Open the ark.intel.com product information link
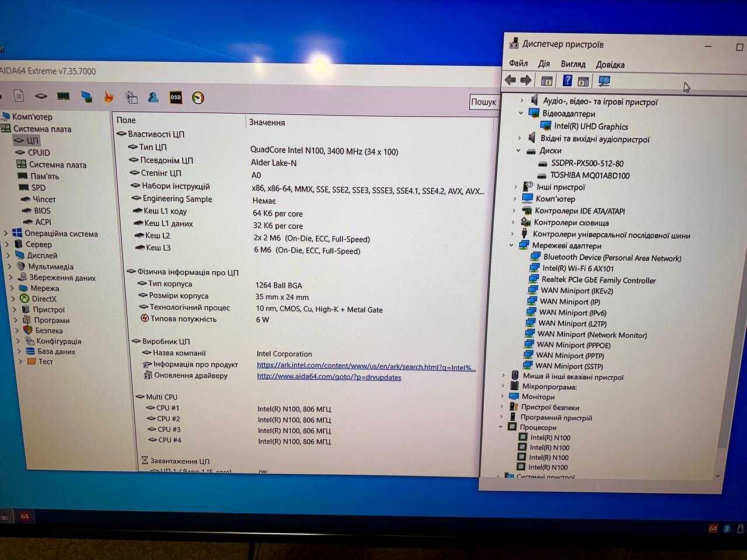747x560 pixels. tap(366, 367)
